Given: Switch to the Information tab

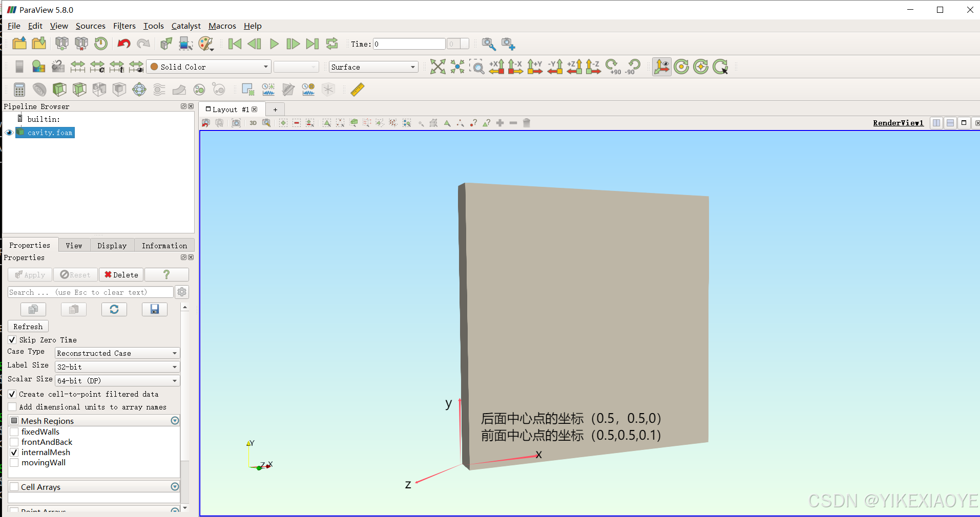Looking at the screenshot, I should (x=164, y=245).
